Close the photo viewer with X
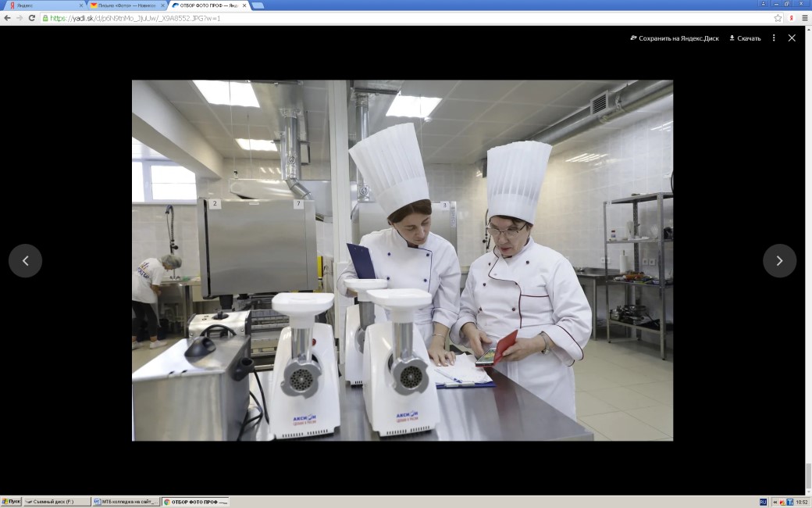The height and width of the screenshot is (508, 812). pos(792,38)
